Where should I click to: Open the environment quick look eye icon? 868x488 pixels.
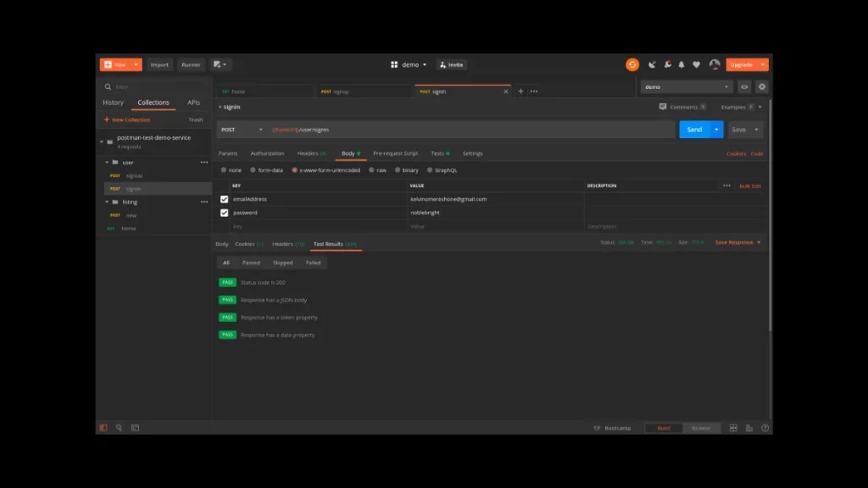pyautogui.click(x=744, y=86)
